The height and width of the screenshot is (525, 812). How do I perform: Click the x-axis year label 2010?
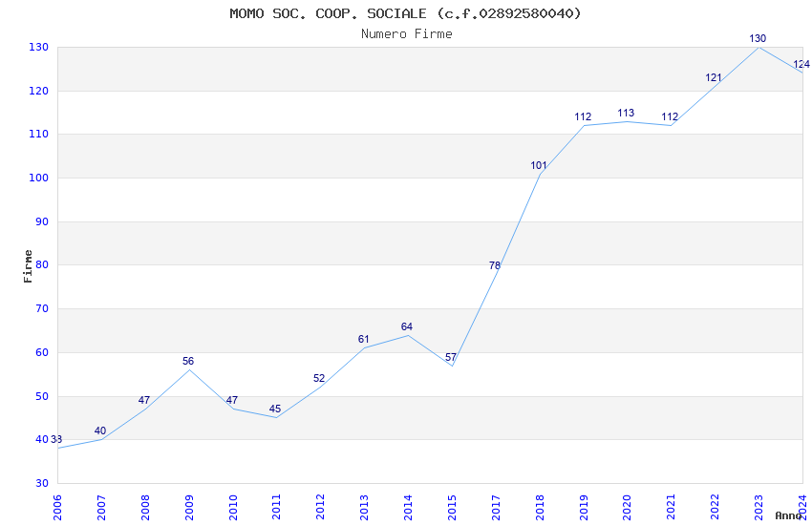[232, 507]
